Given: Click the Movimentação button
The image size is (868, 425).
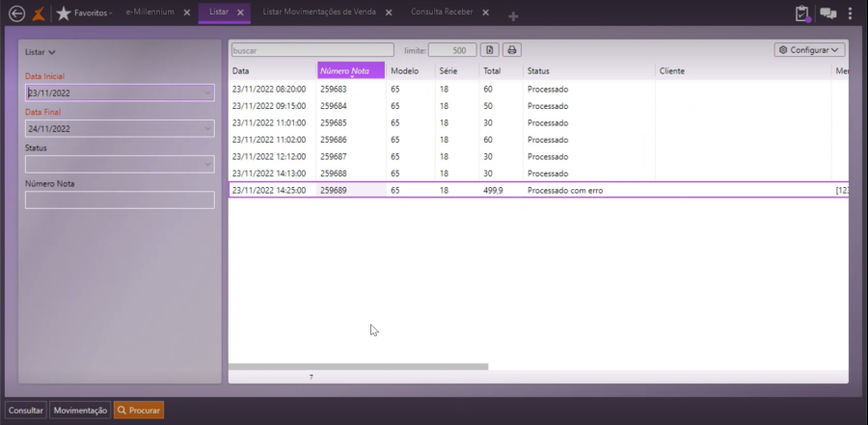Looking at the screenshot, I should click(80, 410).
